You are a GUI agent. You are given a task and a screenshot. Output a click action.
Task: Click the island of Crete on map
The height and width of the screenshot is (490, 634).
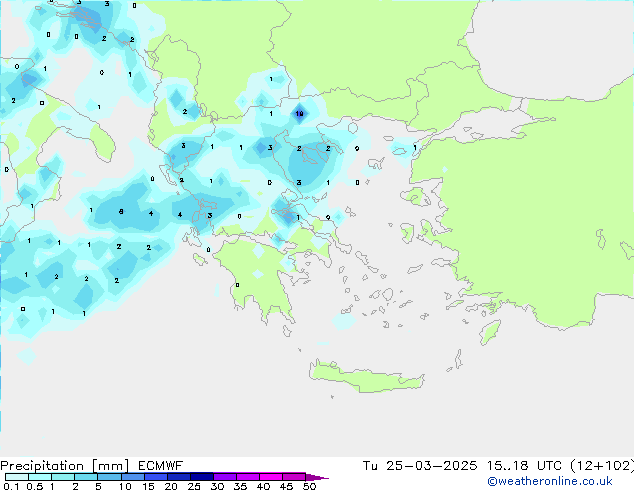[366, 378]
